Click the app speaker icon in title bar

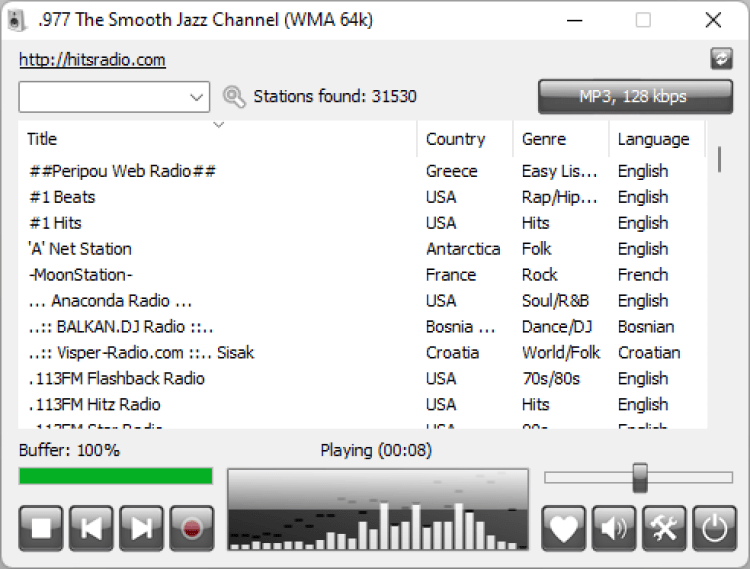pos(16,21)
